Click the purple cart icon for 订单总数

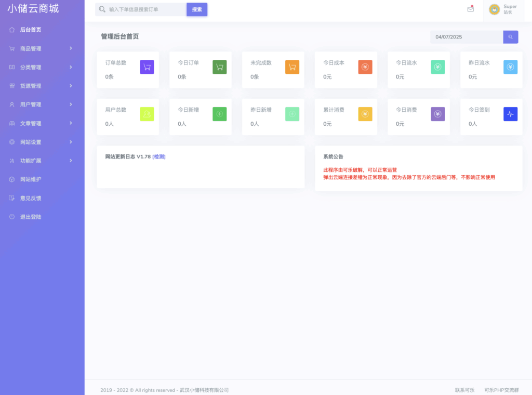pyautogui.click(x=147, y=67)
